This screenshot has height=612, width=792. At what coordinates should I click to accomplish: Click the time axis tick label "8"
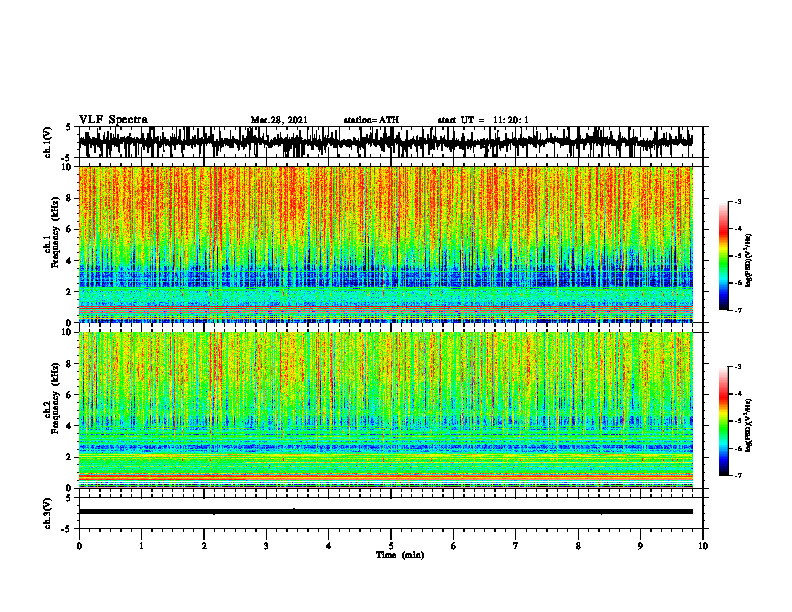[x=578, y=546]
